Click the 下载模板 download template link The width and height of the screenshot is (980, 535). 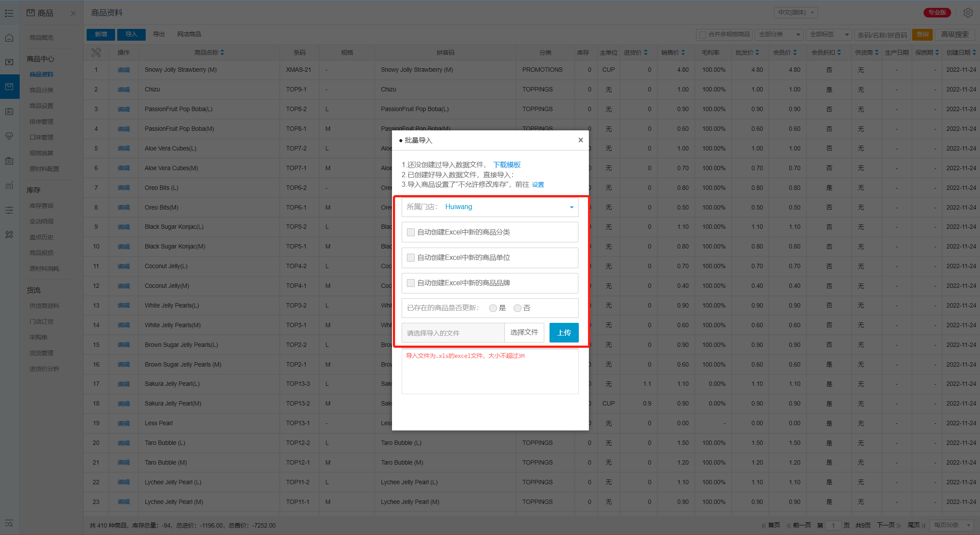coord(507,165)
